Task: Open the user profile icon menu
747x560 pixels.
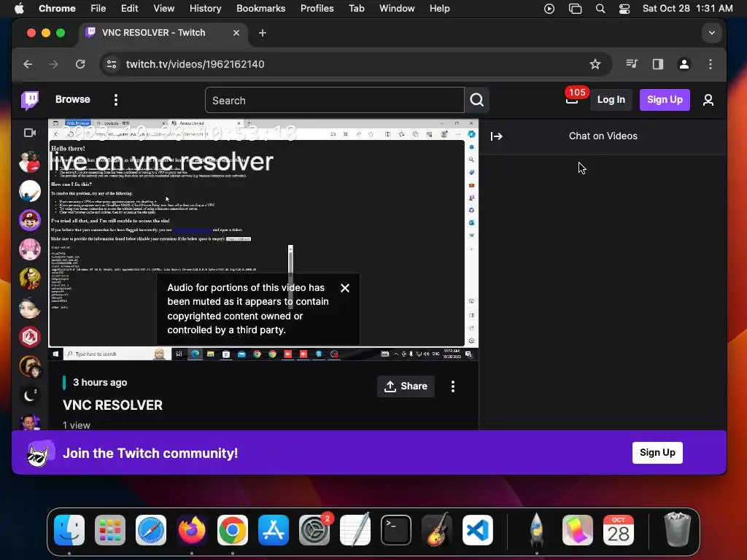Action: (x=708, y=100)
